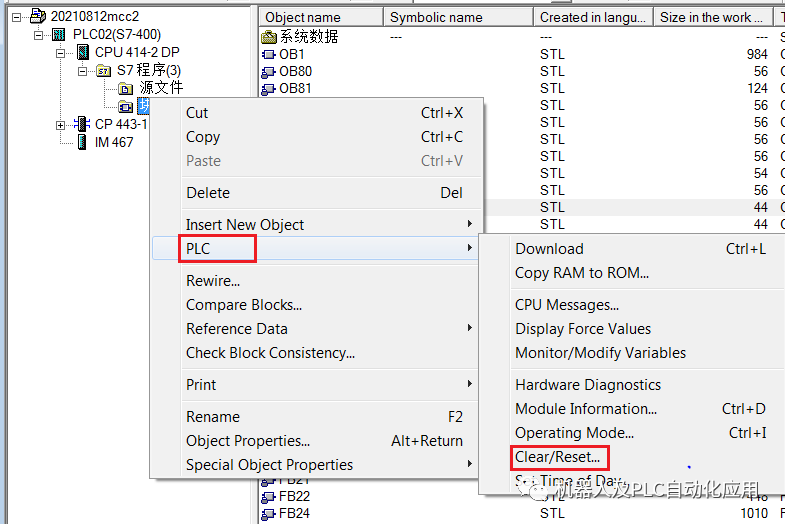The image size is (785, 524).
Task: Sort by Created in language column header
Action: pos(594,18)
